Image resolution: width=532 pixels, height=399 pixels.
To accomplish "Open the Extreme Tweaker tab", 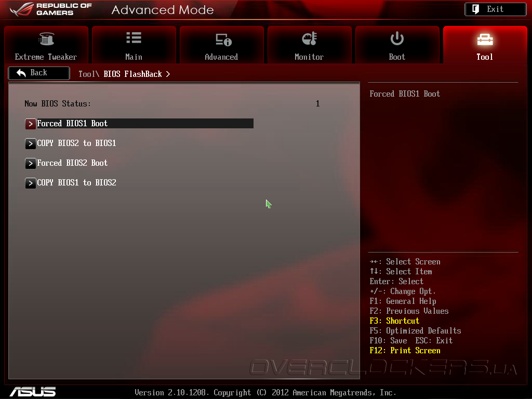I will point(46,45).
